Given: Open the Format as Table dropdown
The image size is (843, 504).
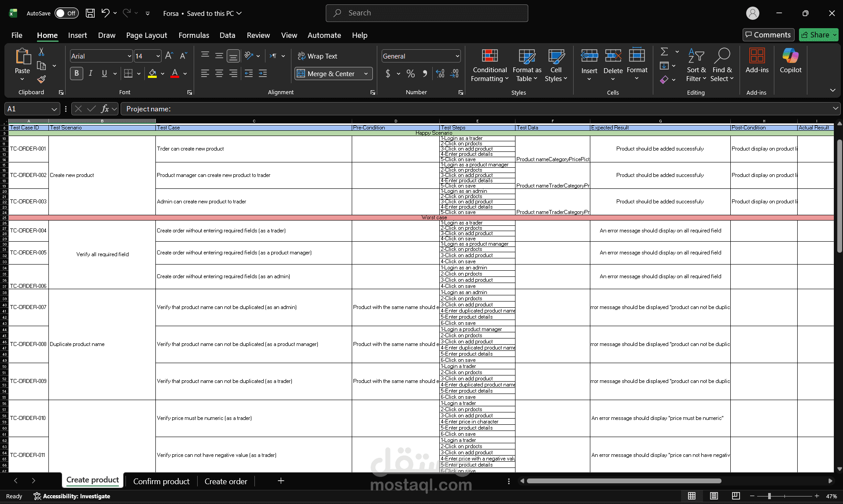Looking at the screenshot, I should coord(527,65).
